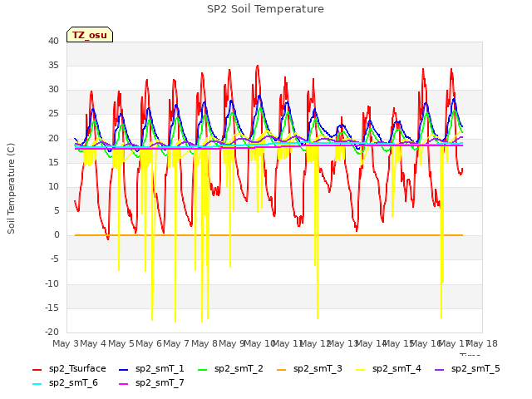Screen dimensions: 532x399
Task: Click the TZ_osu annotation label
Action: pos(90,35)
